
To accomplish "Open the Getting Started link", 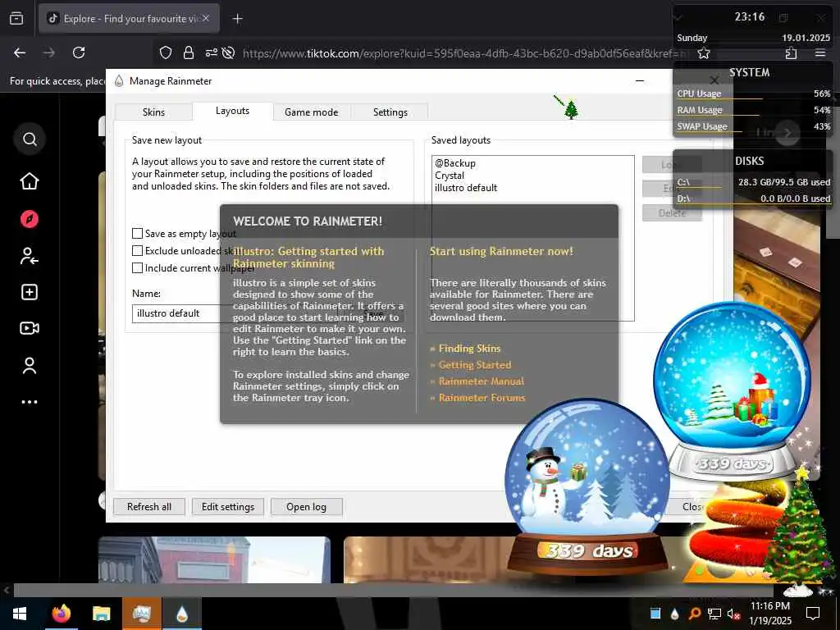I will point(475,365).
